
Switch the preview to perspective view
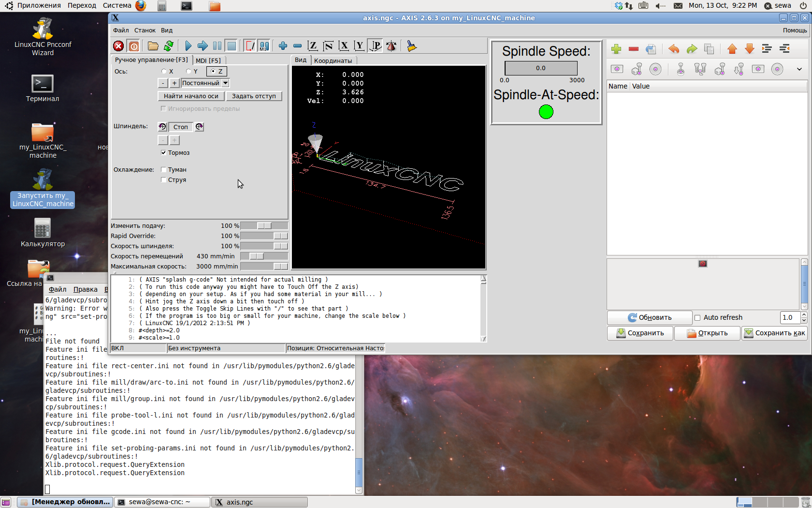(375, 46)
